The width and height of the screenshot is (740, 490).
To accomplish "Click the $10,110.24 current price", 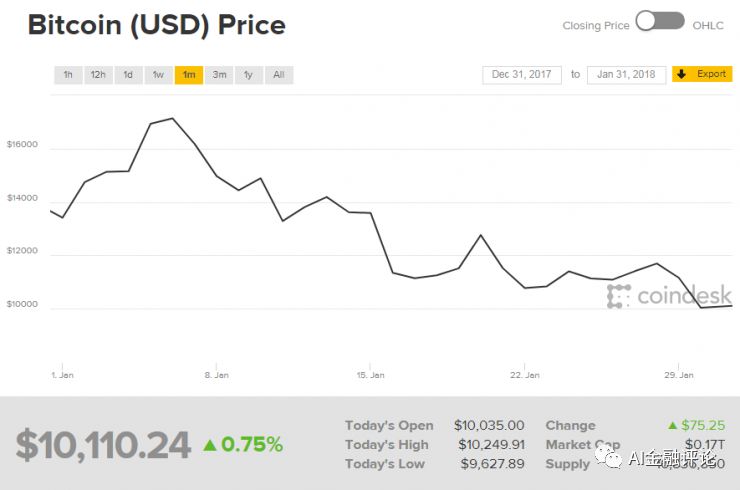I will (103, 445).
